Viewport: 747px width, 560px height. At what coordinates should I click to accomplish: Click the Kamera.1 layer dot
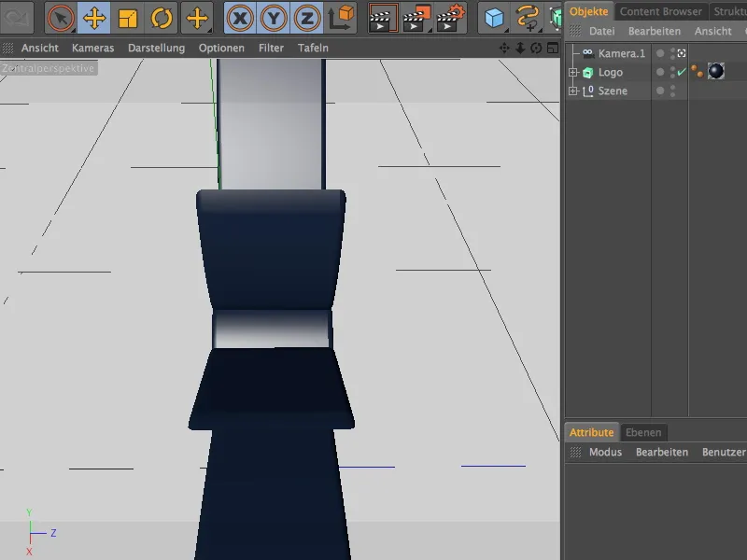point(660,53)
